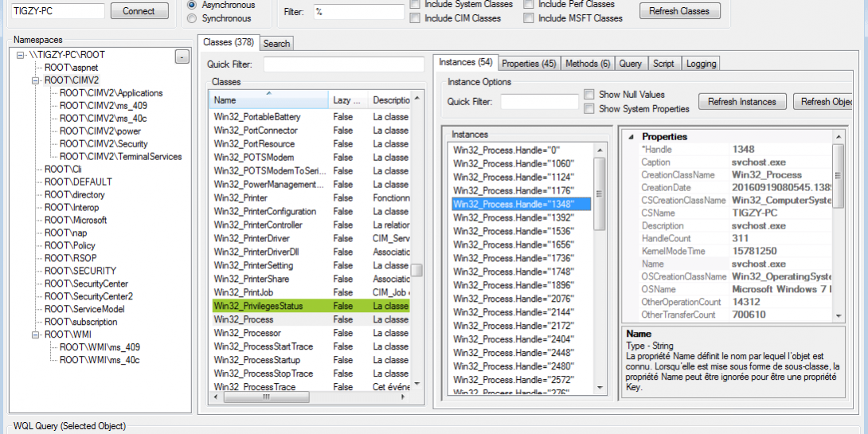868x434 pixels.
Task: Click the Refresh Instances button
Action: coord(742,102)
